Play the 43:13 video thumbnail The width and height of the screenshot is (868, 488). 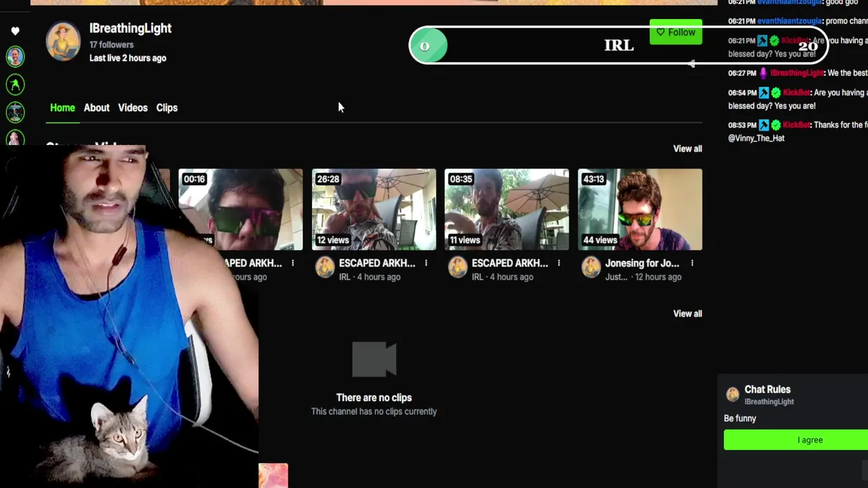(x=639, y=209)
